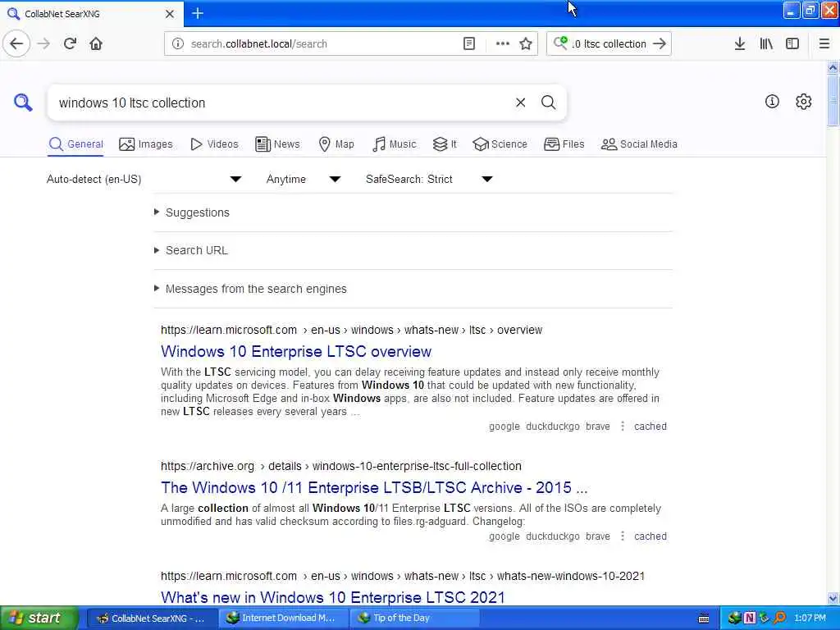Open the SafeSearch: Strict dropdown

point(428,179)
